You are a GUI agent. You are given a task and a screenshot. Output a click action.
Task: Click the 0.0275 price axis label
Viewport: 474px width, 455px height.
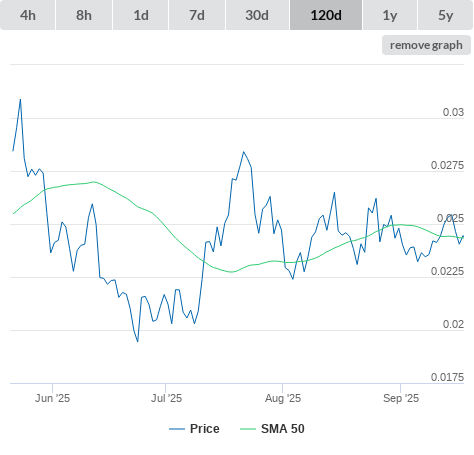(x=447, y=165)
